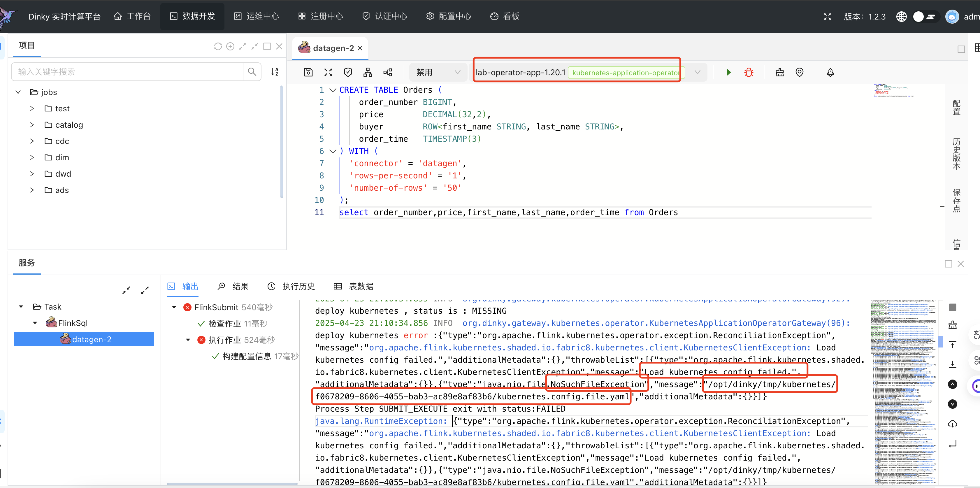Click the language globe icon in header
The width and height of the screenshot is (980, 488).
tap(901, 17)
